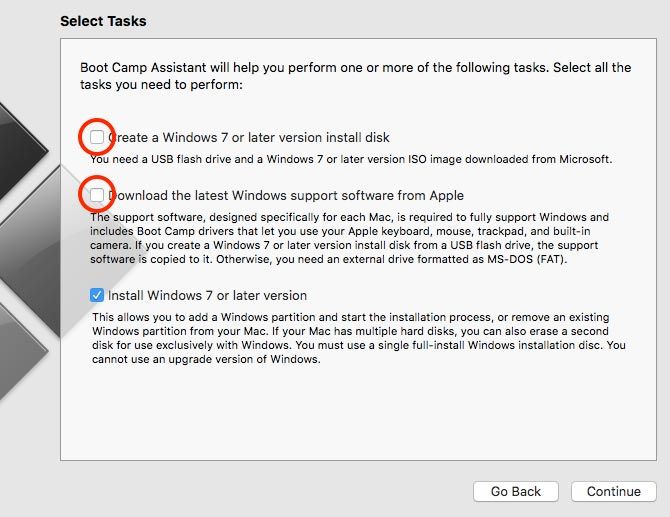Screen dimensions: 670x517
Task: Uncheck Install Windows 7 or later version
Action: (97, 295)
